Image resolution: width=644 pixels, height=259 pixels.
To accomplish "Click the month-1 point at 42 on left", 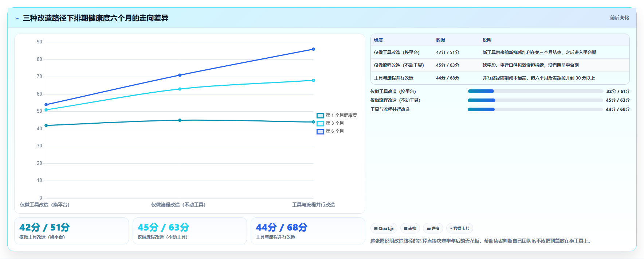I will 46,125.
